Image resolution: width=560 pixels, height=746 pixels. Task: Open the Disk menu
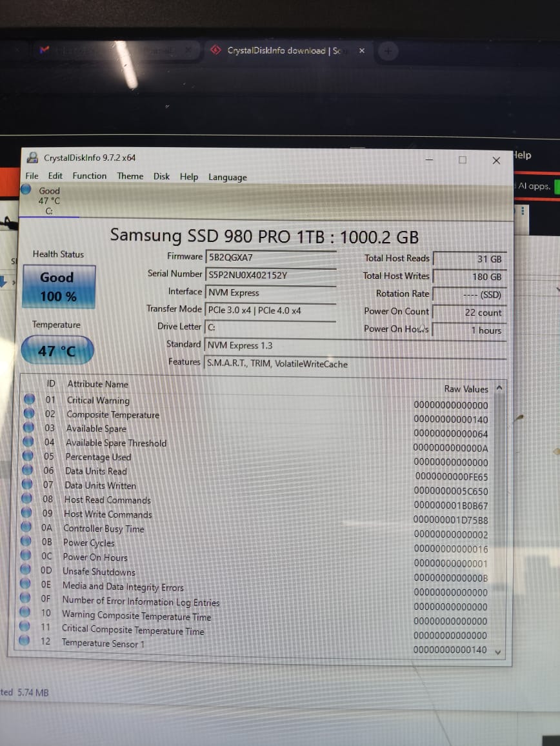coord(161,176)
